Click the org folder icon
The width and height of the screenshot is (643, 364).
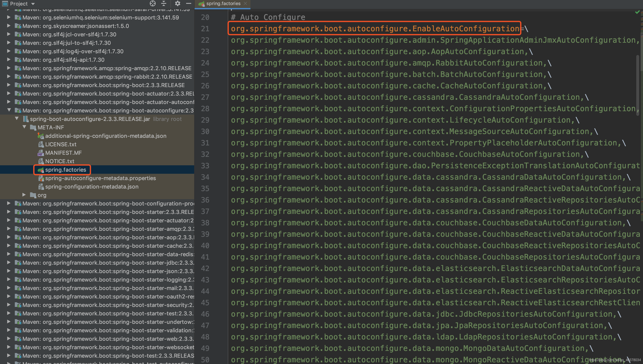click(33, 195)
